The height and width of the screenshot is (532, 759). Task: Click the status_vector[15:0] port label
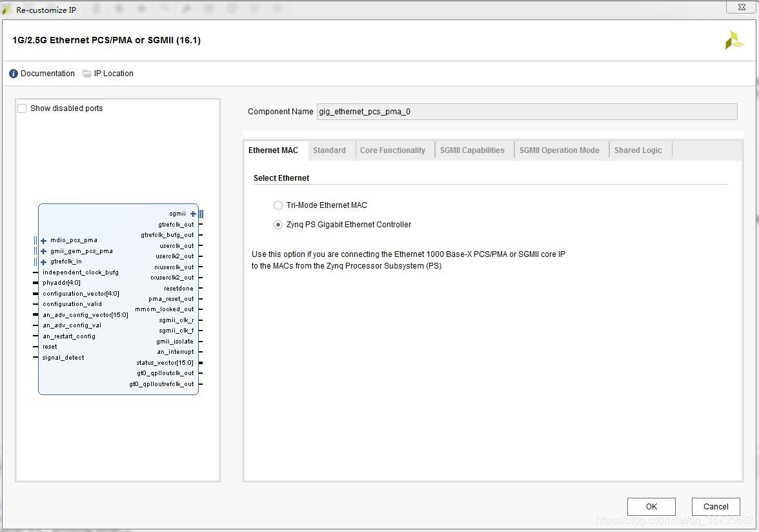tap(165, 363)
